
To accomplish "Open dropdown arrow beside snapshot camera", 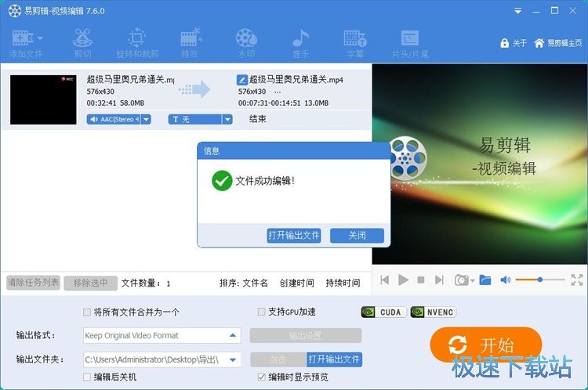I will click(x=472, y=280).
